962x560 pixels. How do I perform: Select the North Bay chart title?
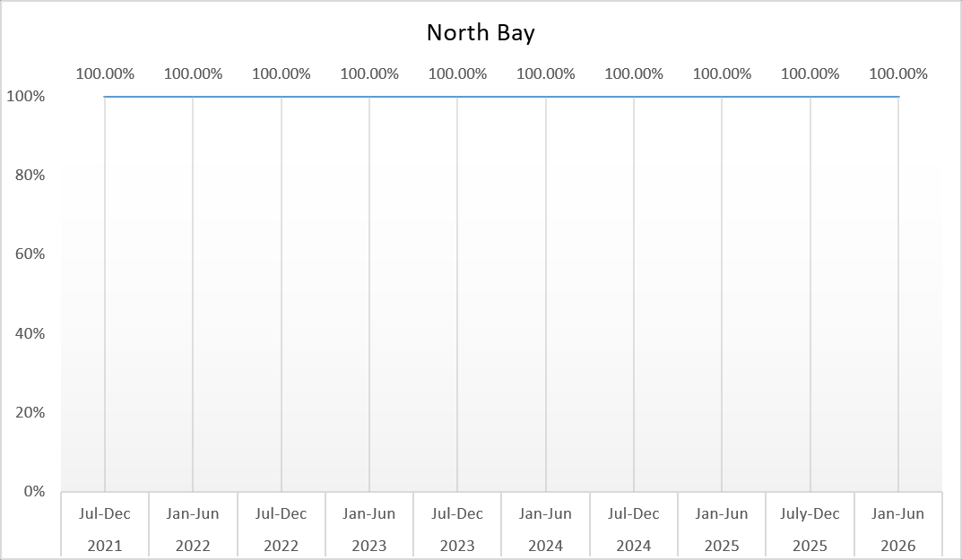tap(481, 32)
